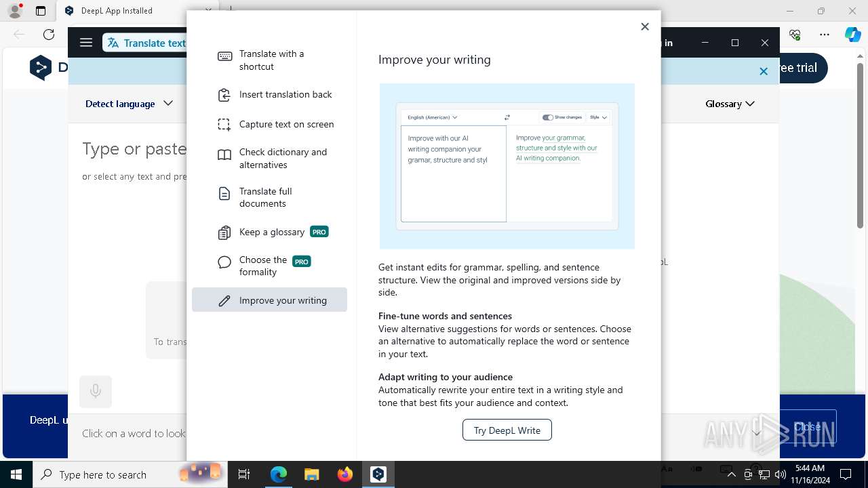Viewport: 868px width, 488px height.
Task: Open the notification center
Action: (846, 474)
